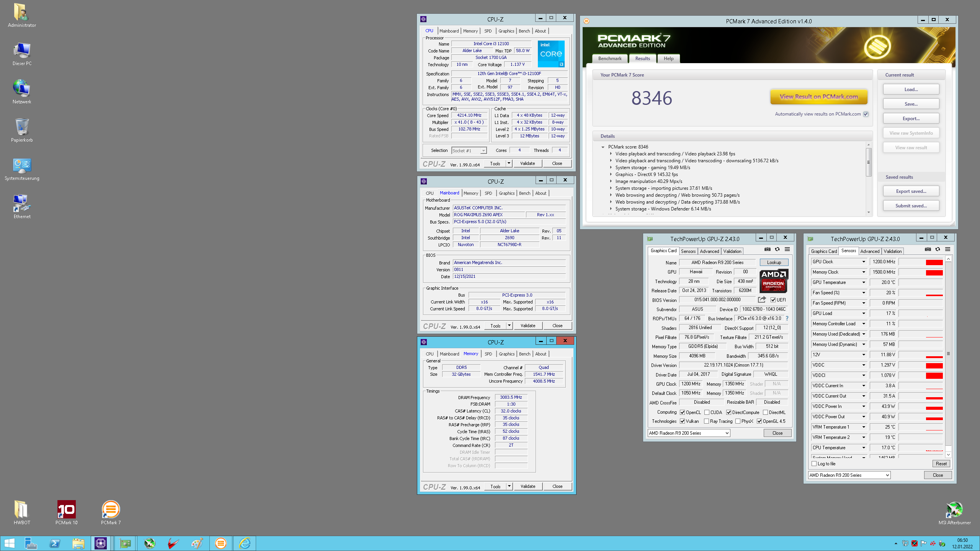
Task: Open the Netzwerk desktop icon
Action: coord(22,92)
